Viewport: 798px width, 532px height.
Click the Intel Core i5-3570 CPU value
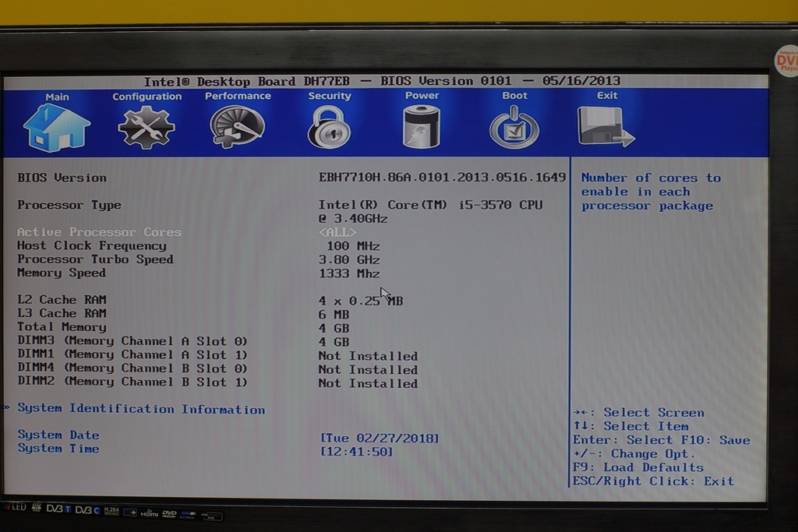[x=430, y=212]
